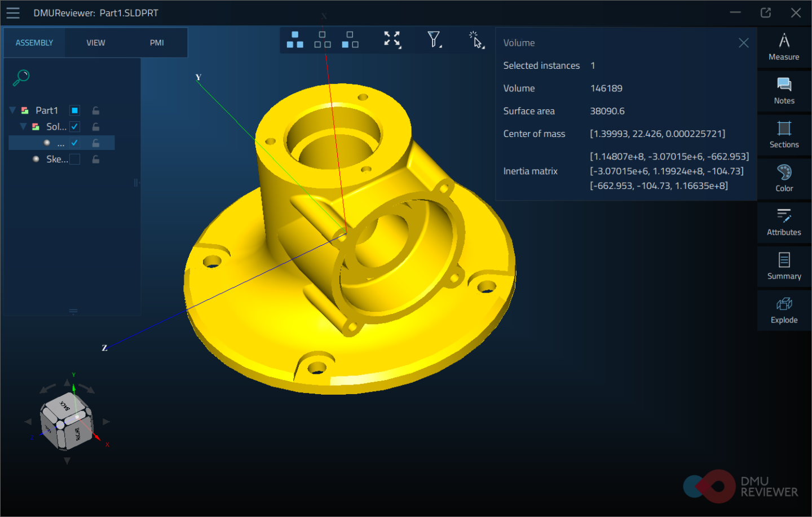Toggle the lock icon next to Part1
Image resolution: width=812 pixels, height=517 pixels.
point(95,110)
